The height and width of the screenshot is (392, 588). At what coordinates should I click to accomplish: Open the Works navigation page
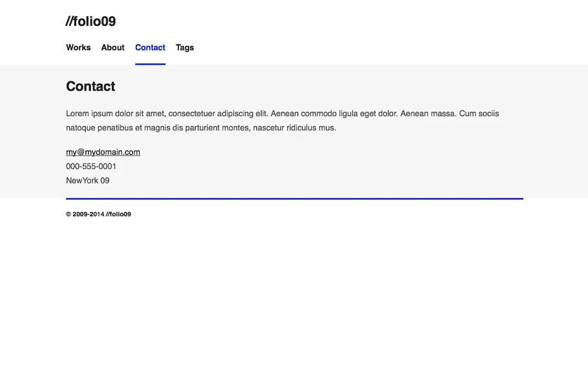point(78,48)
